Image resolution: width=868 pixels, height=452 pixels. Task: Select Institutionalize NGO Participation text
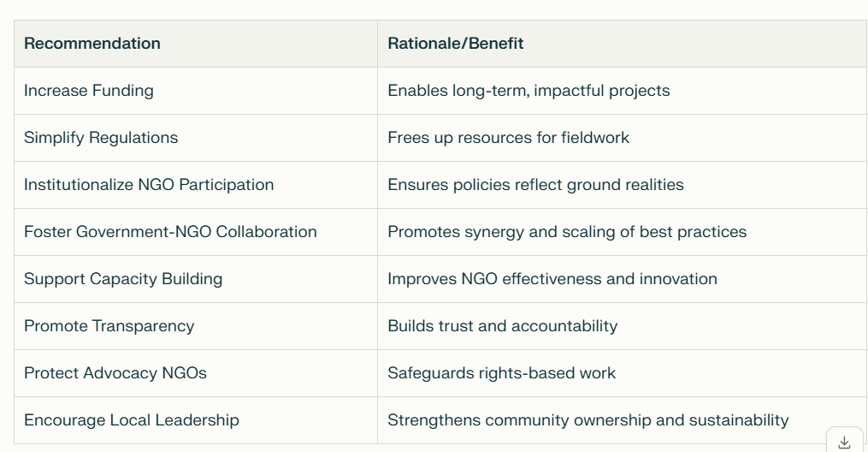[x=149, y=184]
